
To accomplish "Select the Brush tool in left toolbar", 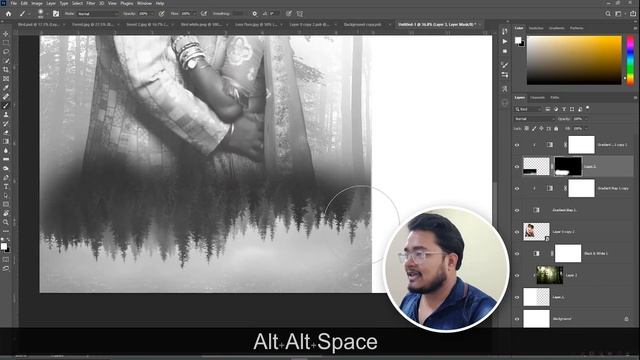I will [x=6, y=106].
